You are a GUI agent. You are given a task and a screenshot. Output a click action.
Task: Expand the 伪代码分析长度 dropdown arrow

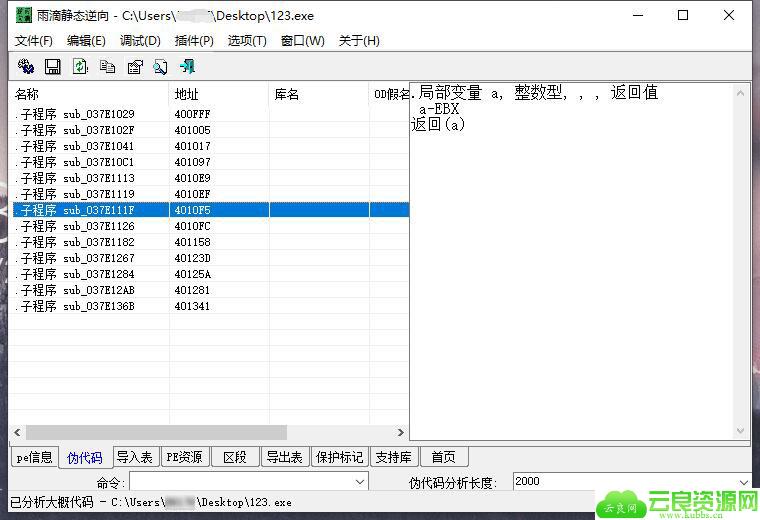(744, 482)
